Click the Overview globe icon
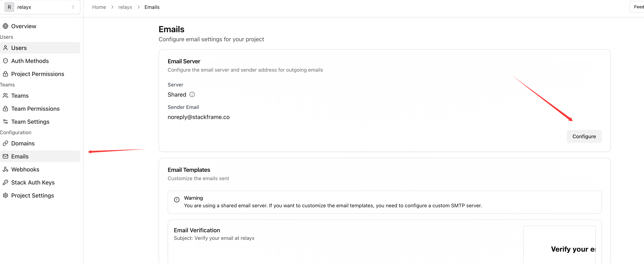Viewport: 644px width, 263px height. tap(5, 26)
